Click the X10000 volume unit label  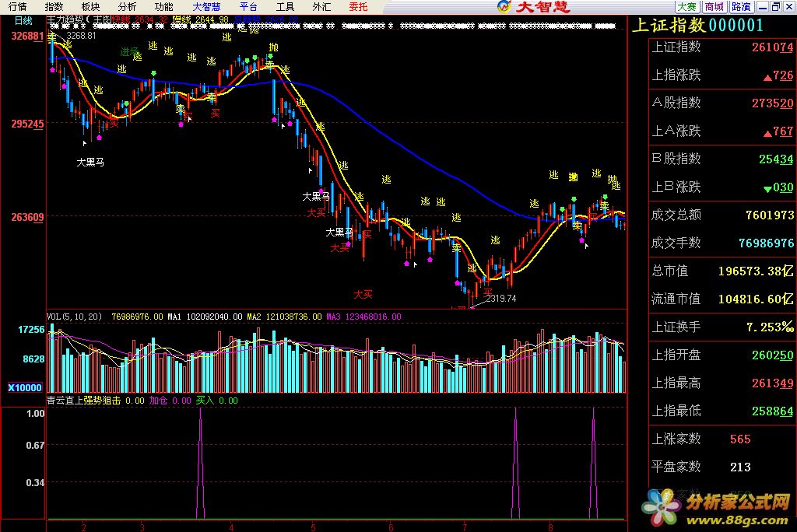tap(25, 387)
